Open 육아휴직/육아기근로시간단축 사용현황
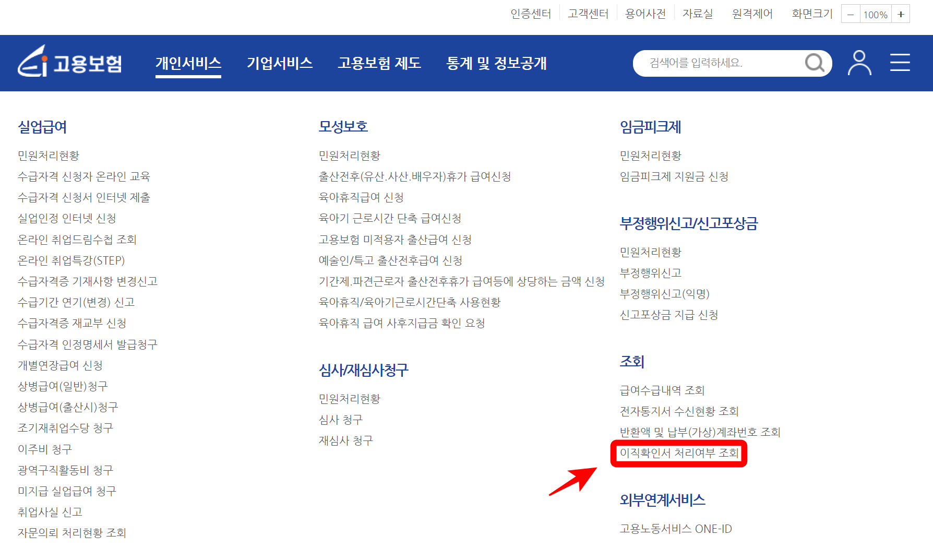933x560 pixels. [410, 302]
